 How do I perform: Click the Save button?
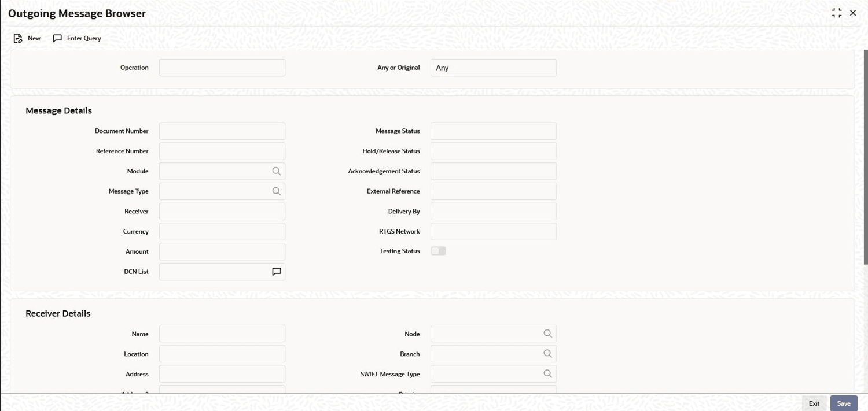point(844,403)
